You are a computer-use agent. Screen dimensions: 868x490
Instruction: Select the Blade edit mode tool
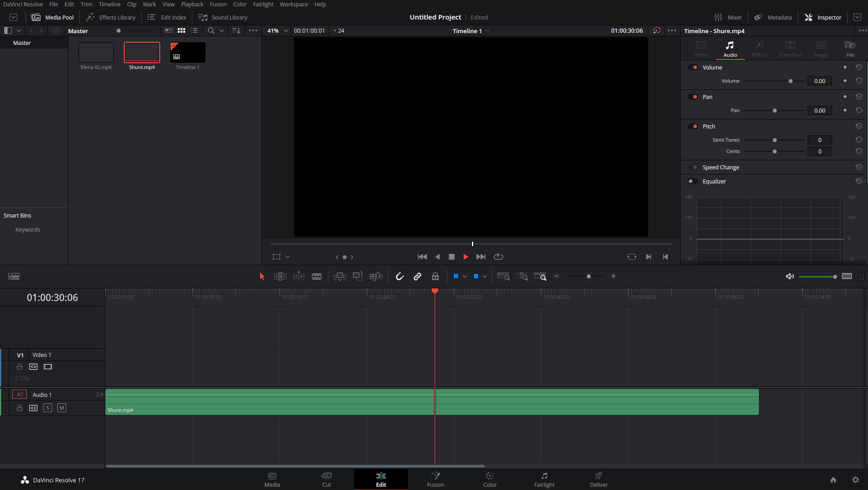click(317, 276)
